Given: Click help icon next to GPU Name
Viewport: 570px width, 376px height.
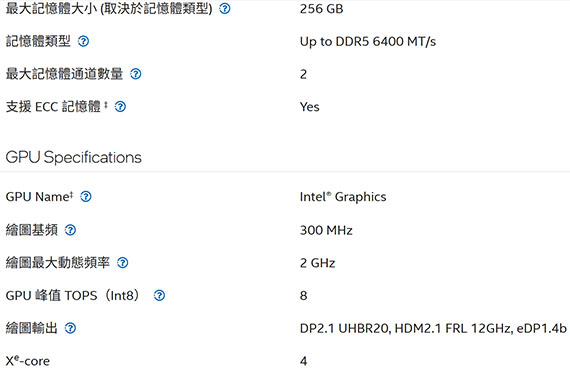Looking at the screenshot, I should point(85,197).
